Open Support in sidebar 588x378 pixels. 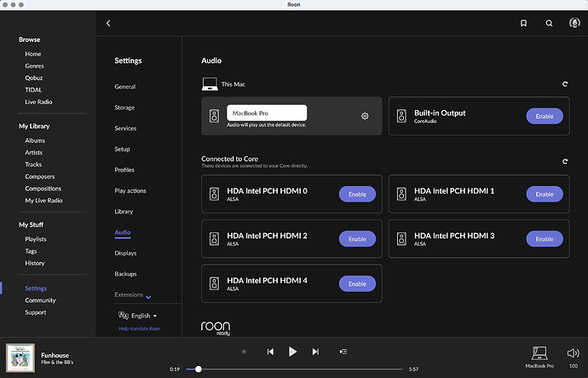[x=36, y=312]
